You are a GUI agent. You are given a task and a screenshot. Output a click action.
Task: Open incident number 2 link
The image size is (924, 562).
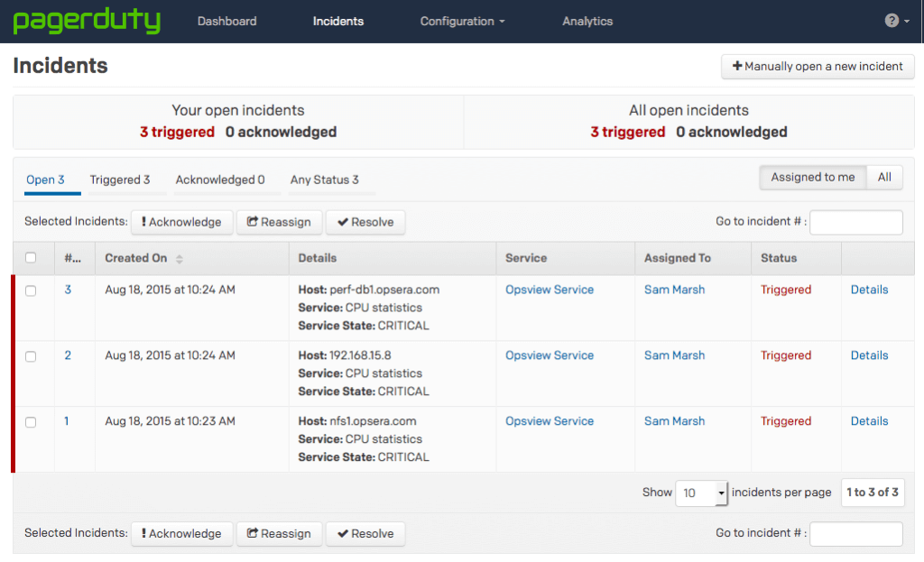tap(68, 355)
